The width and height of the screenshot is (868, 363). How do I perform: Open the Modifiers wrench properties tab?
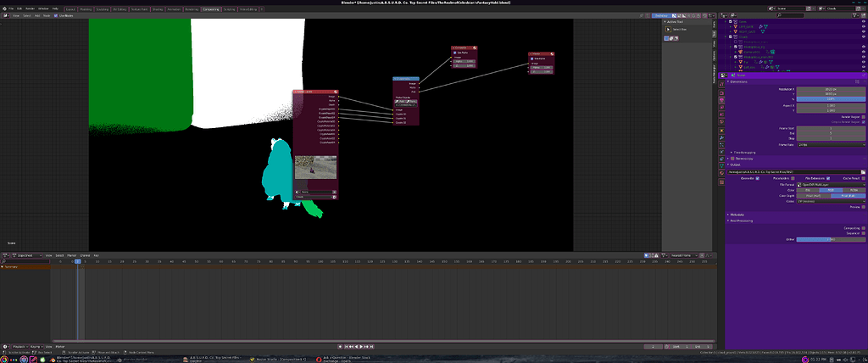[722, 137]
